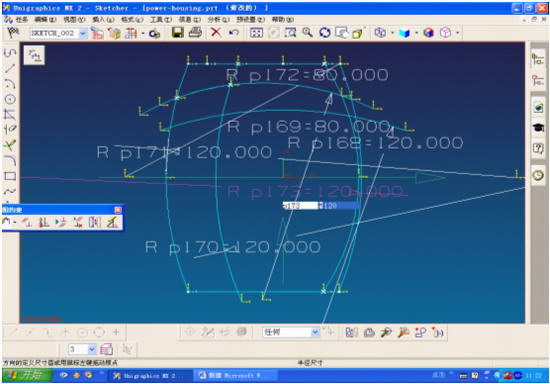Click the Zoom window icon
This screenshot has width=550, height=384.
tap(290, 33)
